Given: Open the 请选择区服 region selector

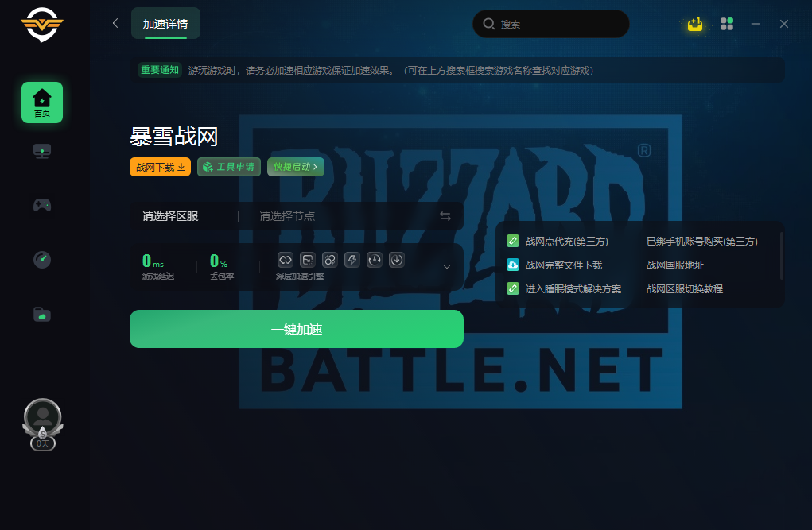Looking at the screenshot, I should (170, 216).
